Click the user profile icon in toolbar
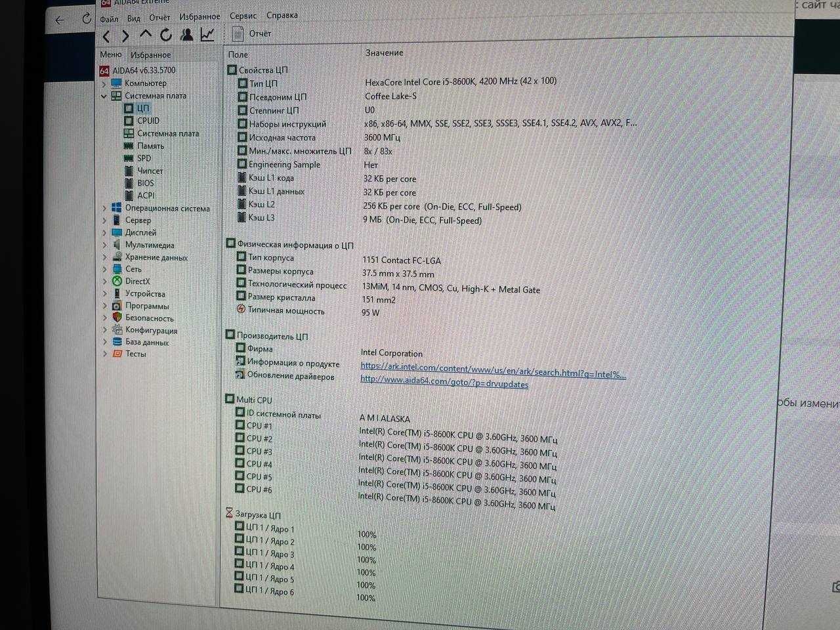Screen dimensions: 840x630 (x=187, y=34)
